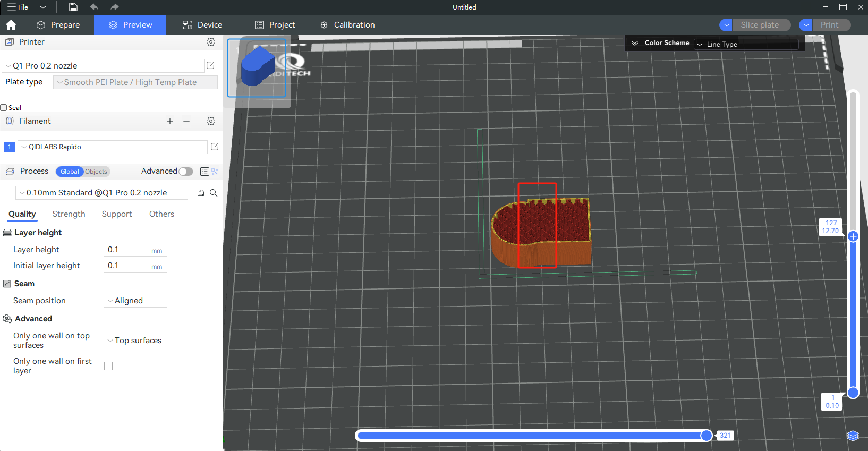Click the undo arrow icon
The width and height of the screenshot is (868, 451).
coord(94,7)
